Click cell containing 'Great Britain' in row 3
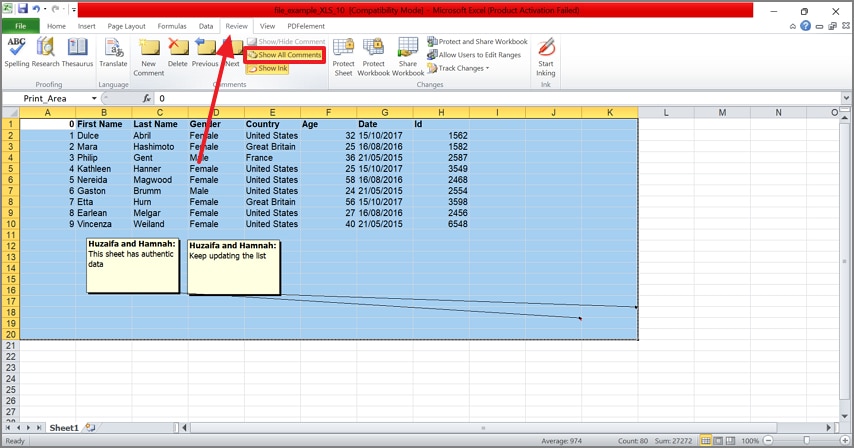The height and width of the screenshot is (448, 854). pos(272,147)
